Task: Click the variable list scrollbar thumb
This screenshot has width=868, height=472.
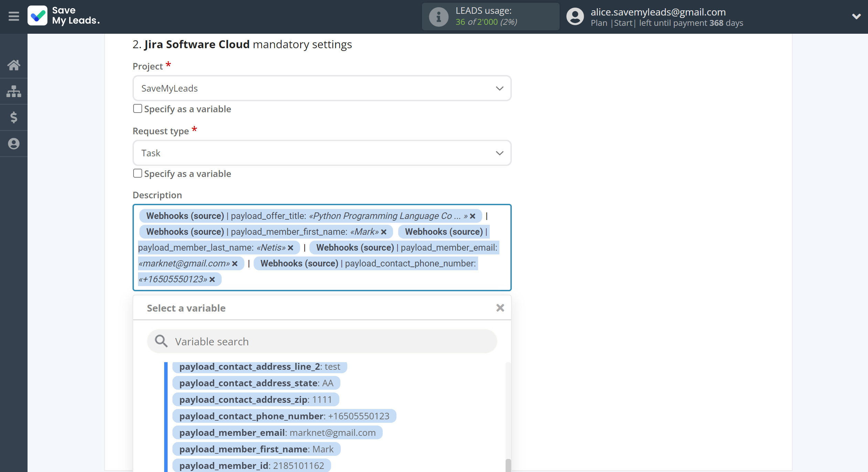Action: (x=508, y=465)
